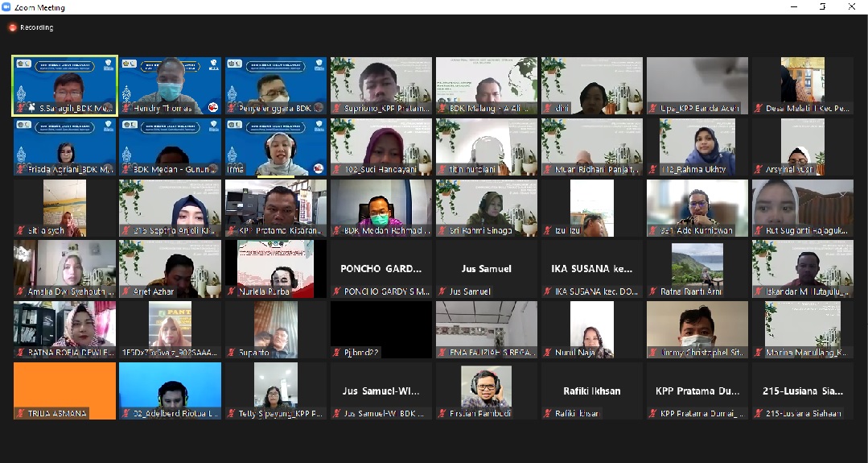Click the Zoom logo in the title bar
Screen dimensions: 868x463
tap(6, 7)
